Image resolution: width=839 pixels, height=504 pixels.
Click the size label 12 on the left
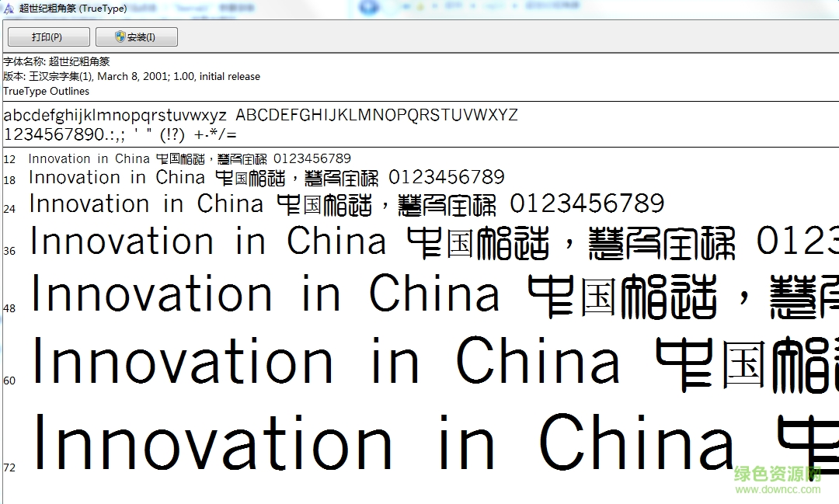click(x=9, y=158)
